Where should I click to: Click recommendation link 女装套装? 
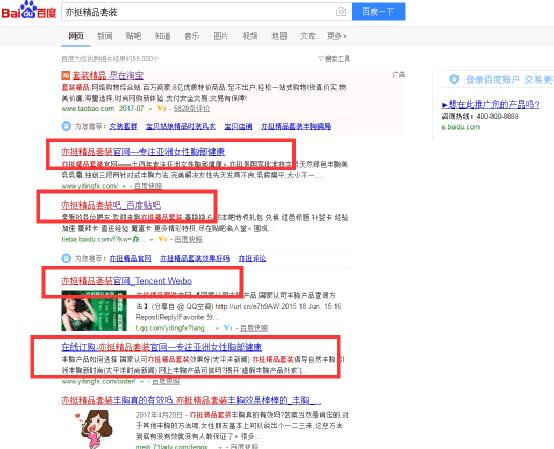(x=123, y=126)
